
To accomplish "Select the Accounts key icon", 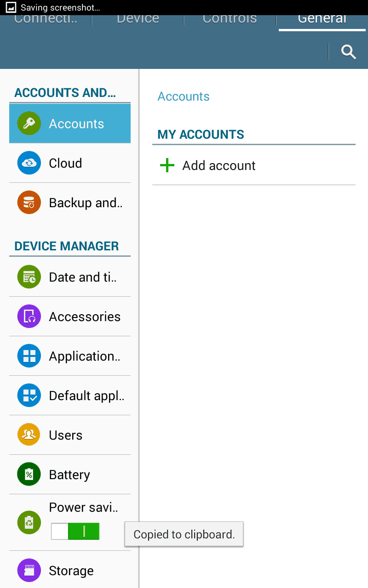I will 29,124.
